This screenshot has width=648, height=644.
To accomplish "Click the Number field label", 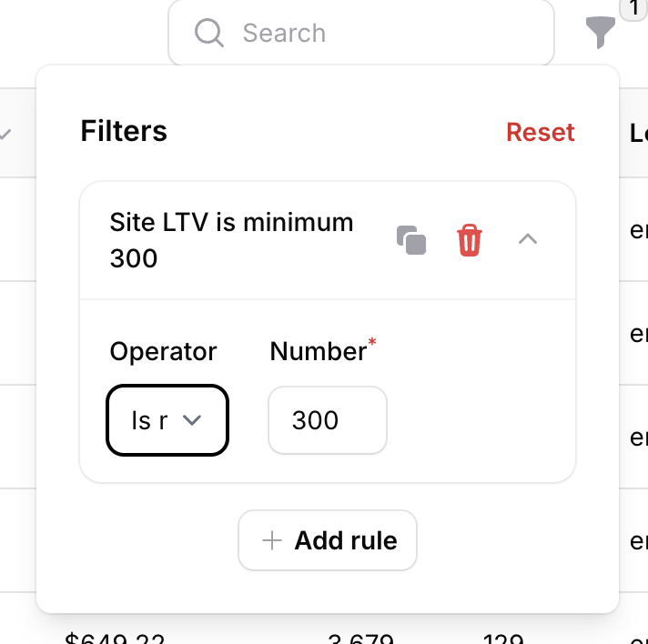I will 318,351.
